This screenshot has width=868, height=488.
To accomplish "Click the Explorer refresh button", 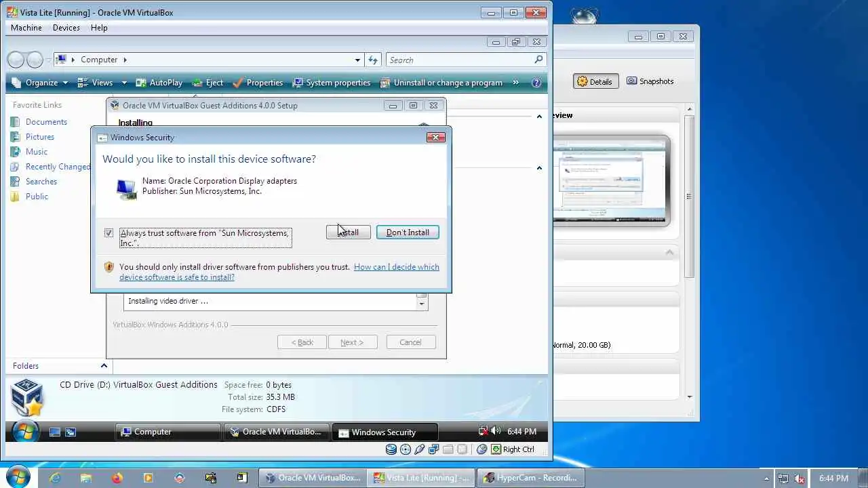I will pos(373,60).
